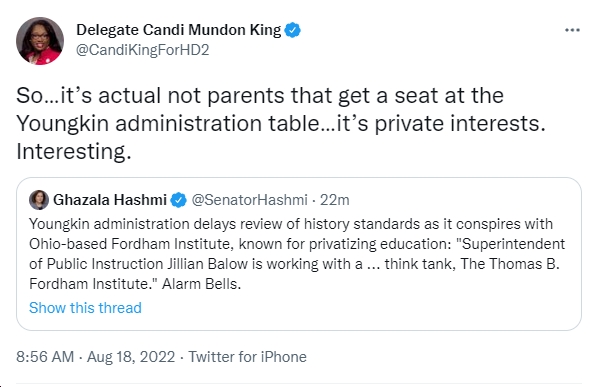Click the verified badge next to Candi Mundon King
The width and height of the screenshot is (597, 387).
(x=293, y=30)
